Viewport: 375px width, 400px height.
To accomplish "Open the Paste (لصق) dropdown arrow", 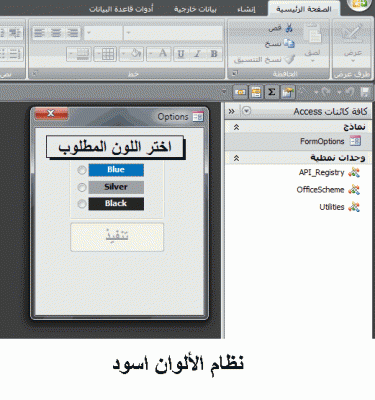I will pyautogui.click(x=312, y=61).
